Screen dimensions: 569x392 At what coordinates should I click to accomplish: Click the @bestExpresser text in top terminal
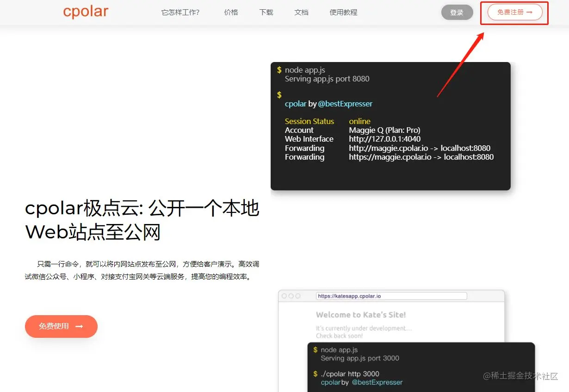click(x=345, y=104)
